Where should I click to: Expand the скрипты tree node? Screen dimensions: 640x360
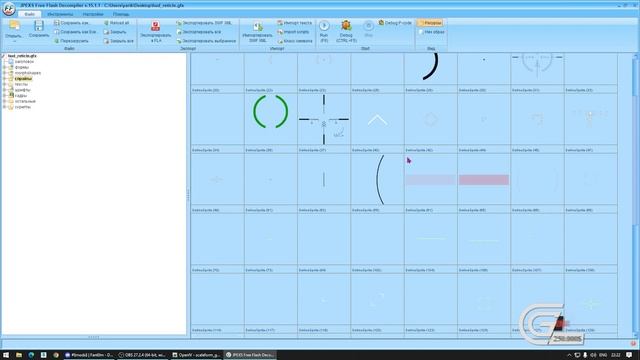coord(4,107)
